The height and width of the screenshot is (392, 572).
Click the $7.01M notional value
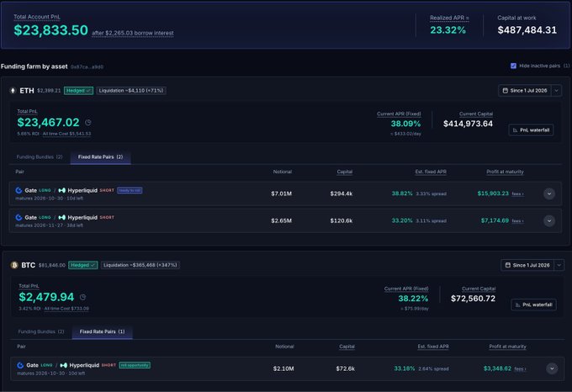coord(281,193)
